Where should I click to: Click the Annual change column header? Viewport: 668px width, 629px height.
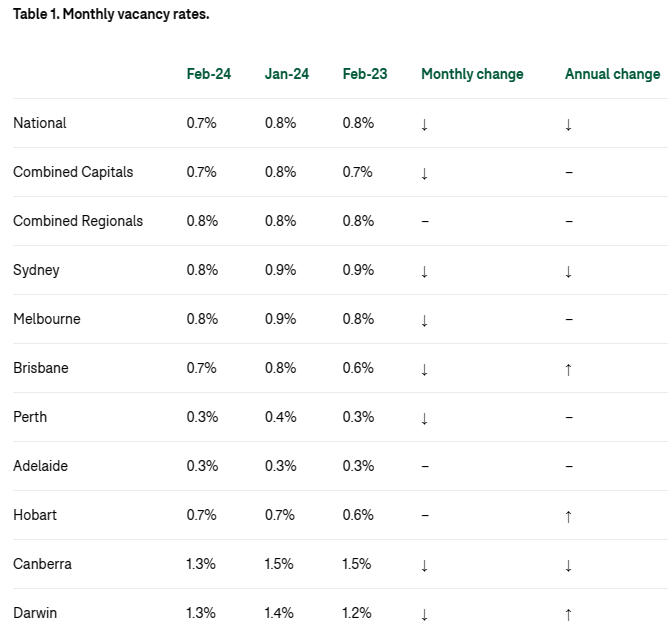(x=612, y=74)
